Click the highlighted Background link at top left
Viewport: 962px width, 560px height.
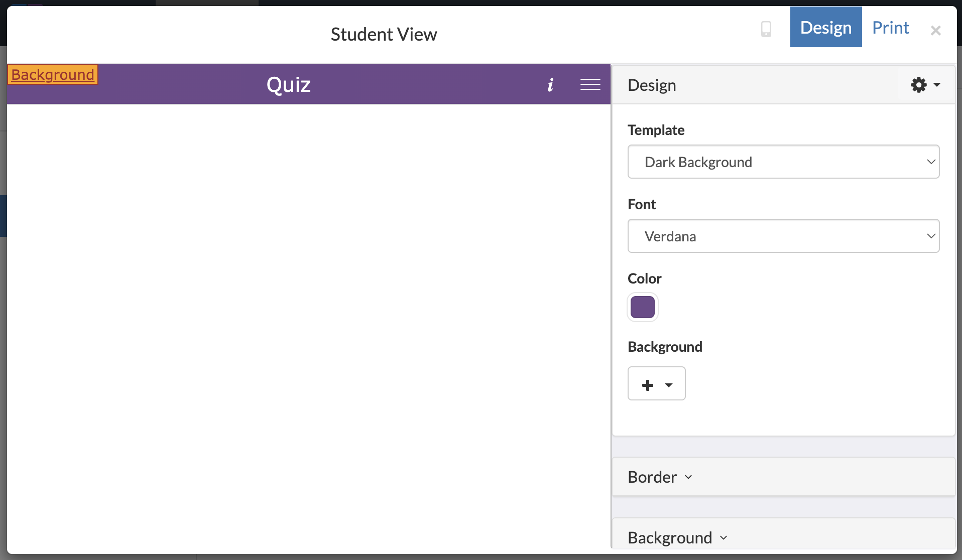52,74
